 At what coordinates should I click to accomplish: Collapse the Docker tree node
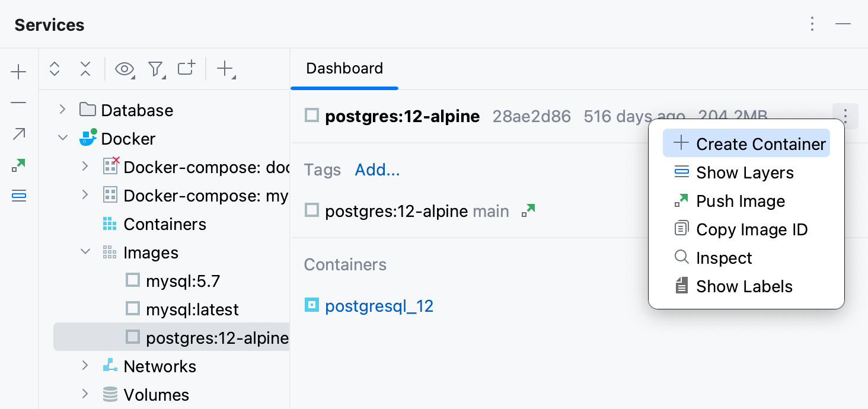[x=63, y=138]
